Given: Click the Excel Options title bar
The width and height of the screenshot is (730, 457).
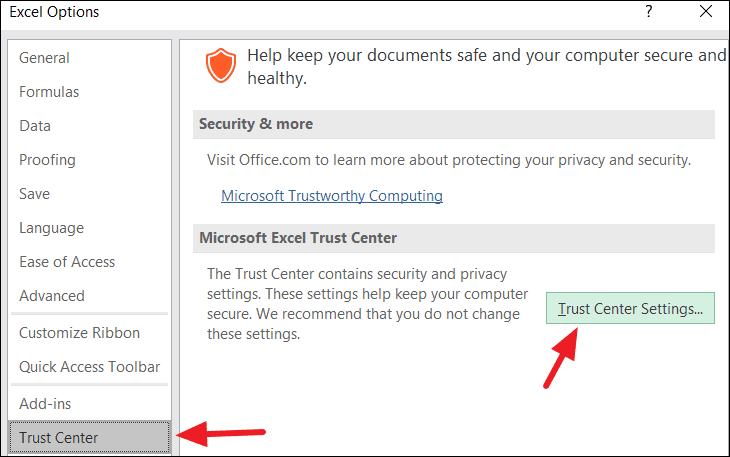Looking at the screenshot, I should pos(300,13).
